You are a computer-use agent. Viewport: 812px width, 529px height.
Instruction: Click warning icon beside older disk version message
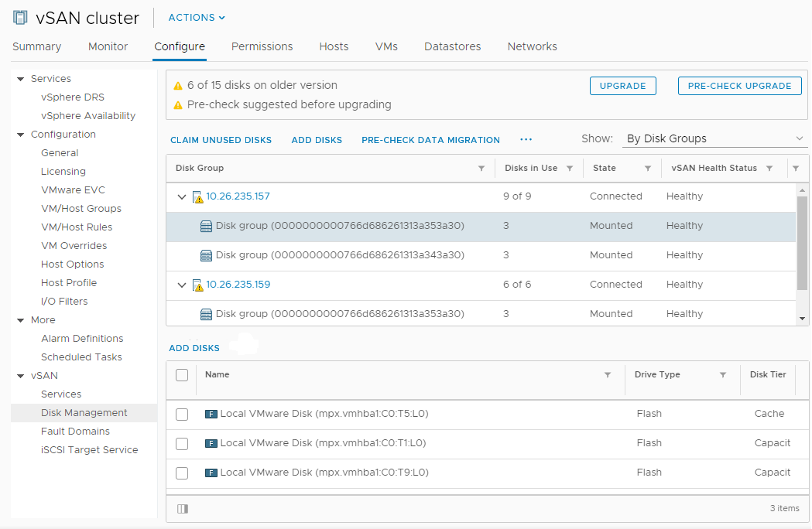point(178,86)
